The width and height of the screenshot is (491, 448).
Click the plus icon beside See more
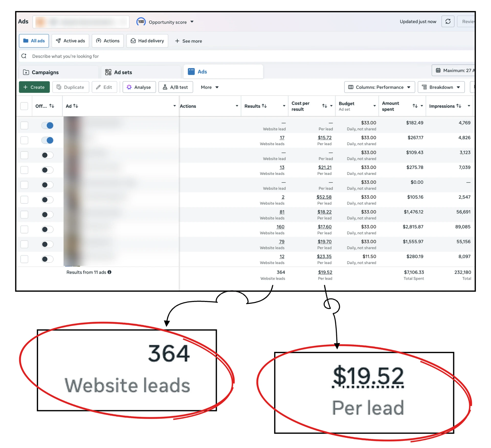point(177,41)
